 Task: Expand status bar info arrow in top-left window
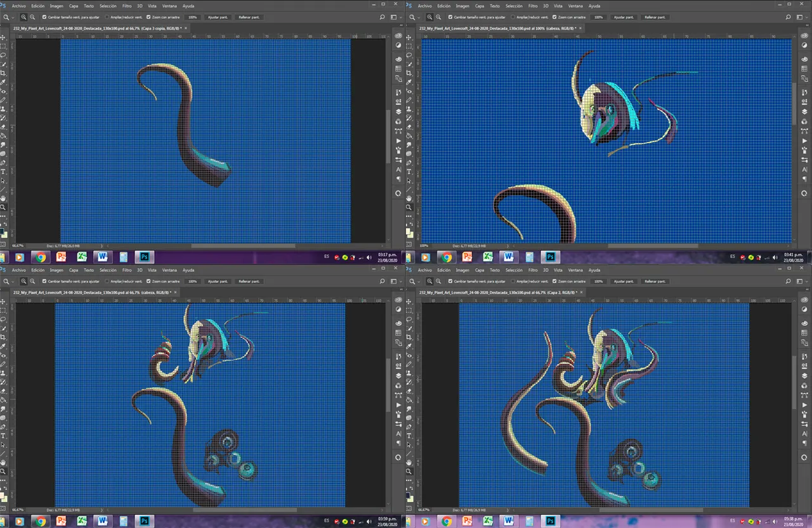click(x=101, y=246)
